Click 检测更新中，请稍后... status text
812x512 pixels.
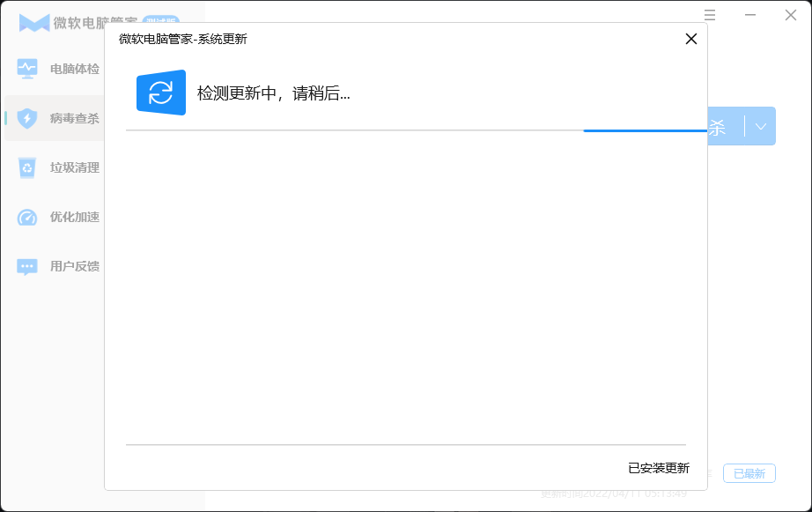point(273,93)
